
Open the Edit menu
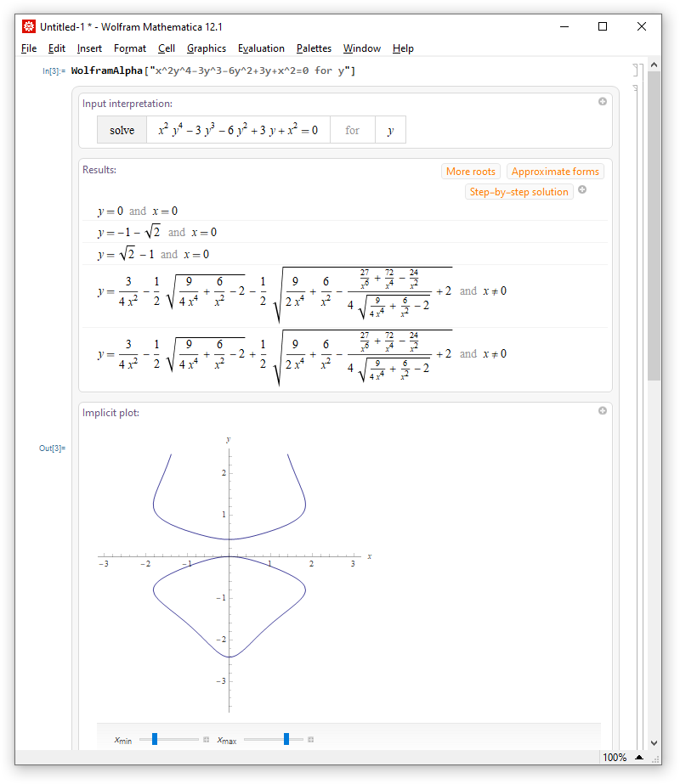[x=57, y=48]
